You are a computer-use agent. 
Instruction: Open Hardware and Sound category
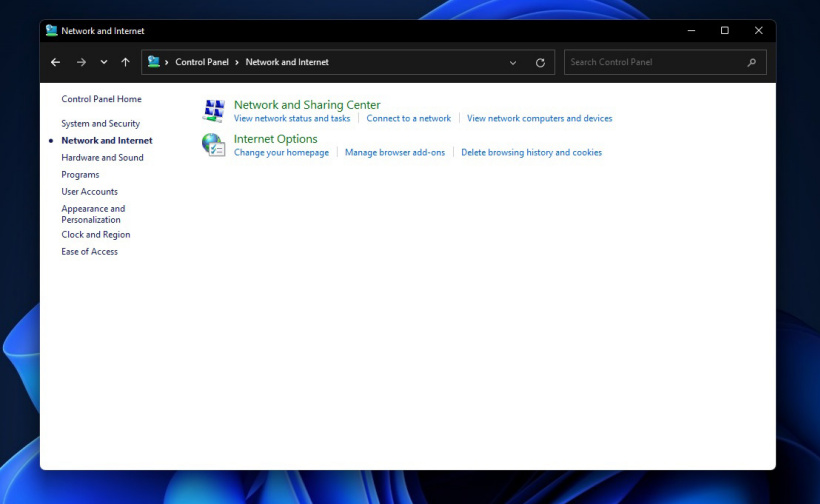(x=102, y=158)
